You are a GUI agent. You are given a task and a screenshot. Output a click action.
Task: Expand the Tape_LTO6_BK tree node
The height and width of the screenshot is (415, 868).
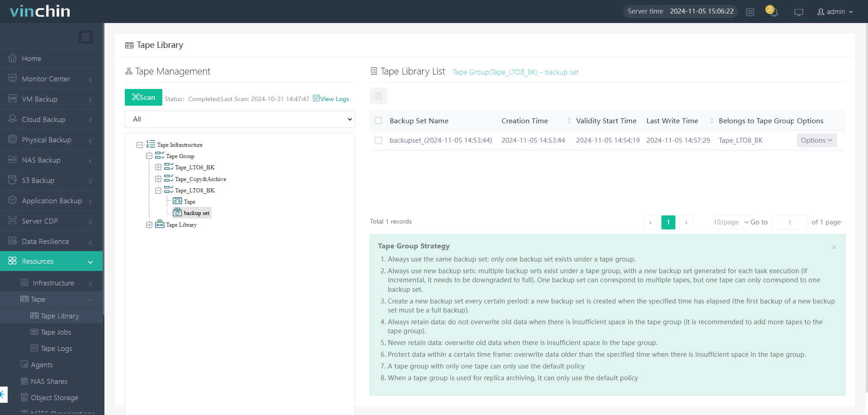click(158, 168)
